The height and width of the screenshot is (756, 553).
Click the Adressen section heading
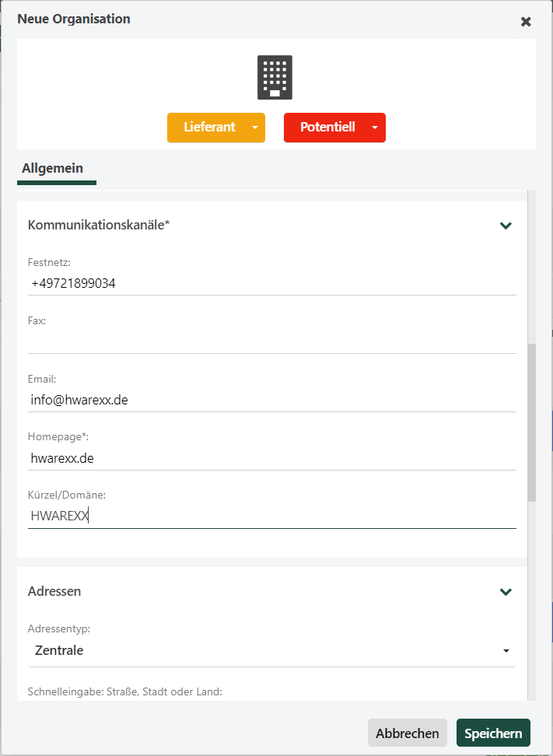point(54,591)
